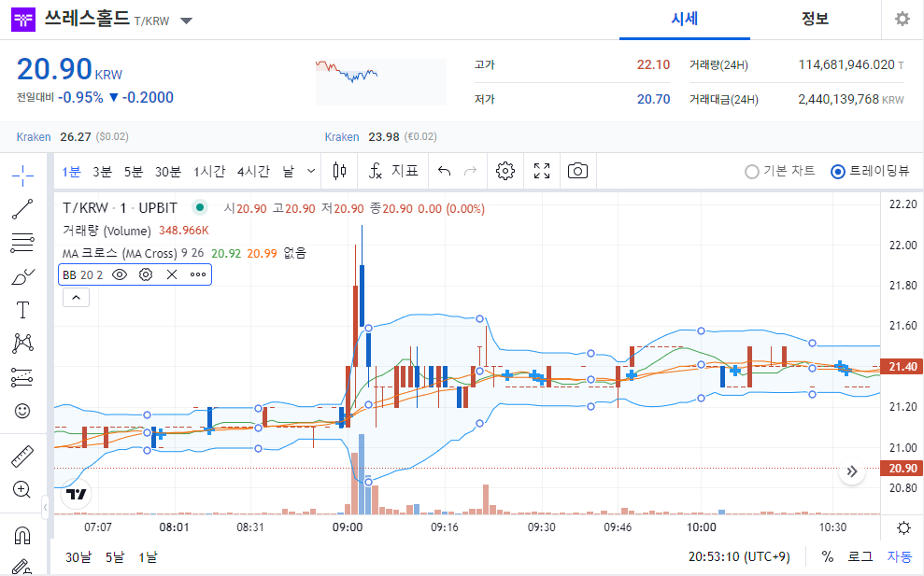This screenshot has width=924, height=576.
Task: Open the forecast and measurement tools
Action: pyautogui.click(x=22, y=377)
